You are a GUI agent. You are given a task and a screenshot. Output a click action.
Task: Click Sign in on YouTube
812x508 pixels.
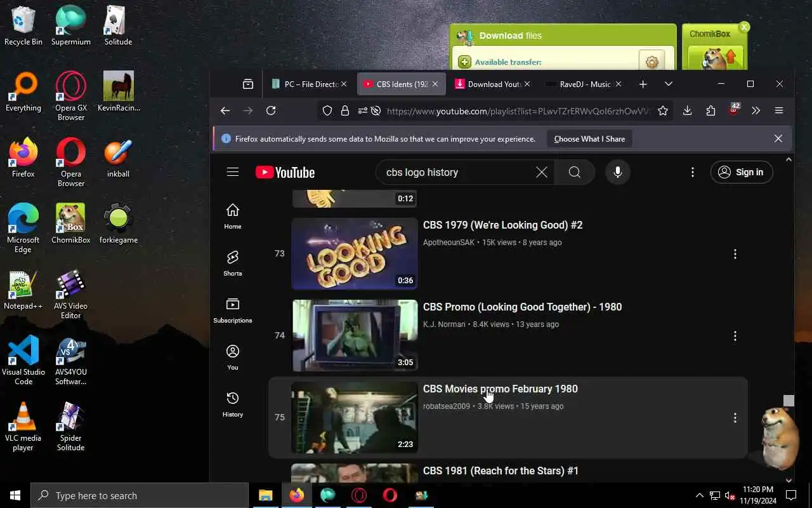pos(742,172)
